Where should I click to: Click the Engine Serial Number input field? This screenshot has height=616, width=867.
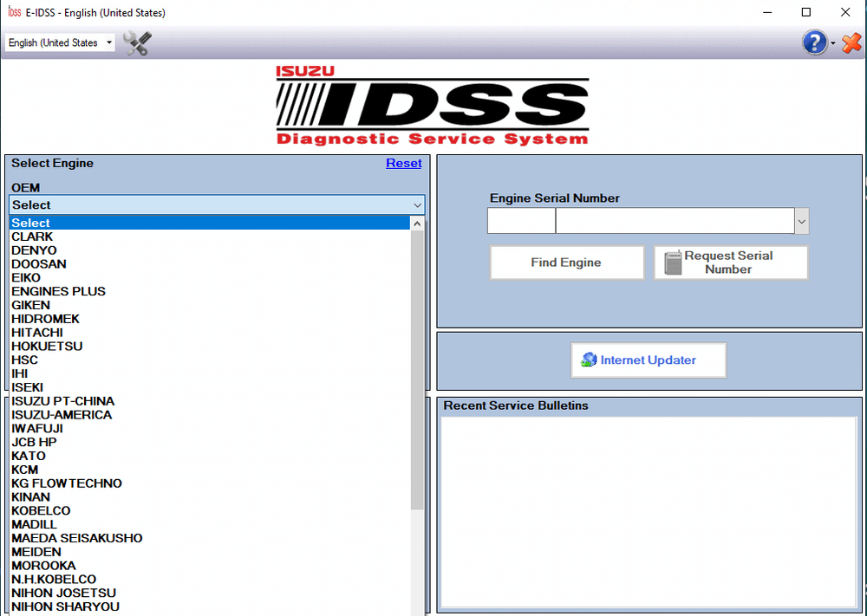coord(520,220)
